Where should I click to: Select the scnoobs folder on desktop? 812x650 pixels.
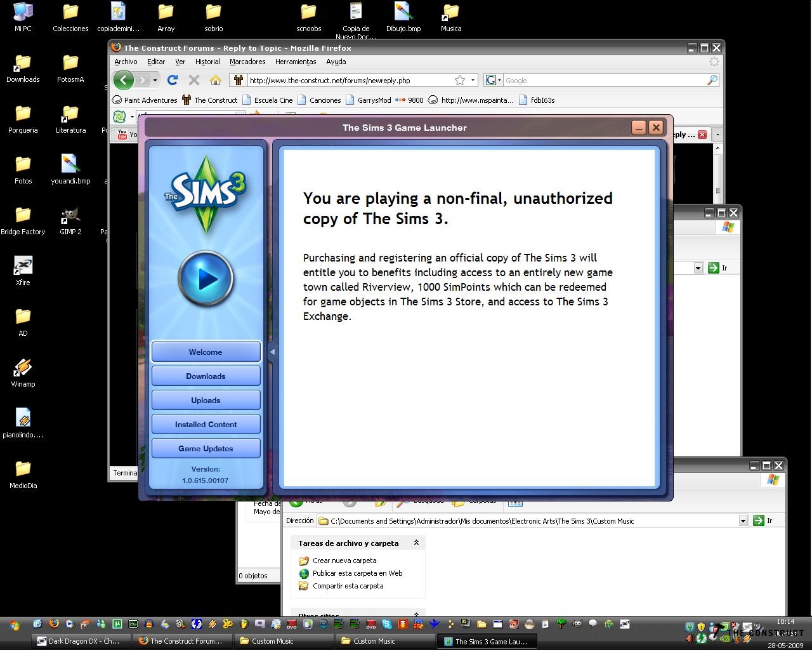click(x=308, y=17)
